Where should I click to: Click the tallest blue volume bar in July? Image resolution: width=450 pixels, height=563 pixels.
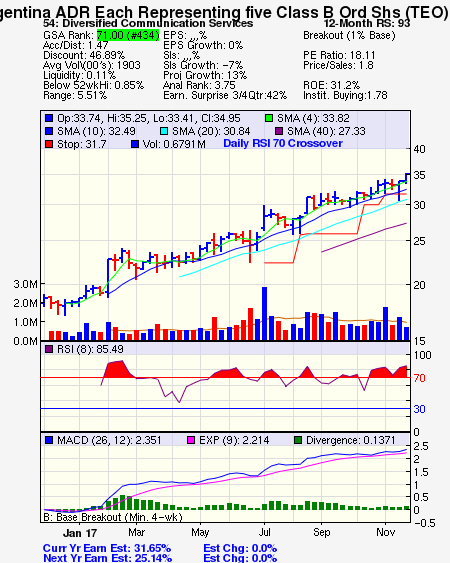pyautogui.click(x=265, y=313)
